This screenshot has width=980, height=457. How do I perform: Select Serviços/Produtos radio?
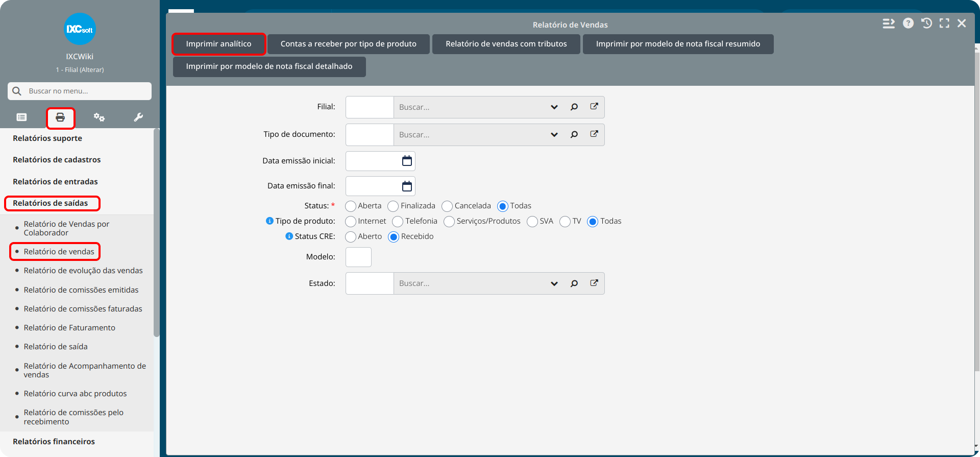[x=449, y=222]
